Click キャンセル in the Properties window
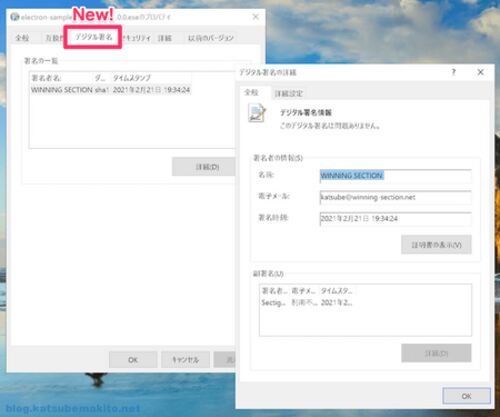Screen dimensions: 500x417 [185, 360]
